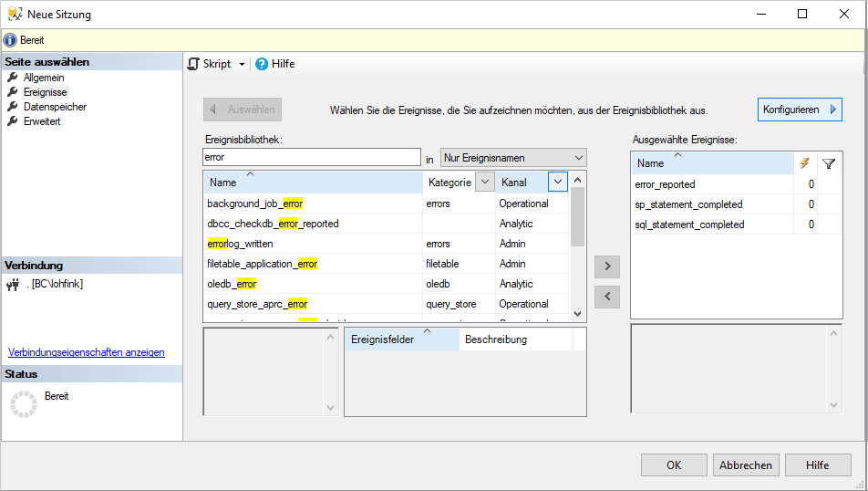Click the connection icon beside BC\lohfink
This screenshot has width=868, height=491.
coord(13,285)
